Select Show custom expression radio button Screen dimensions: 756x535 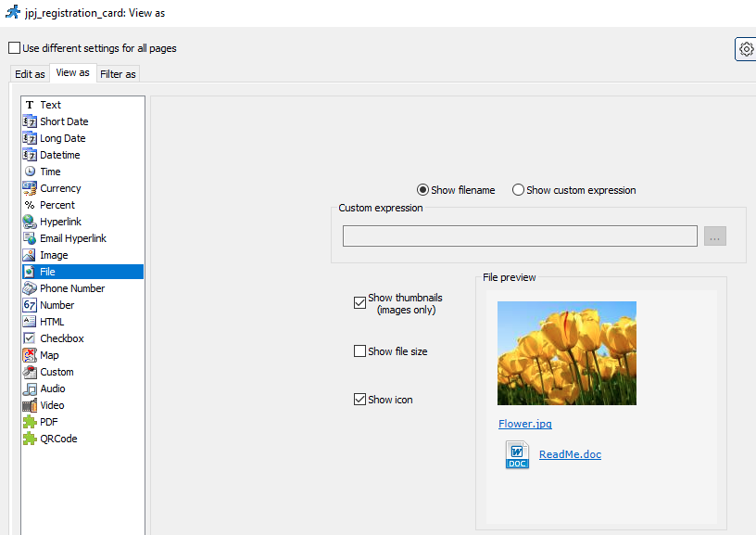[518, 190]
